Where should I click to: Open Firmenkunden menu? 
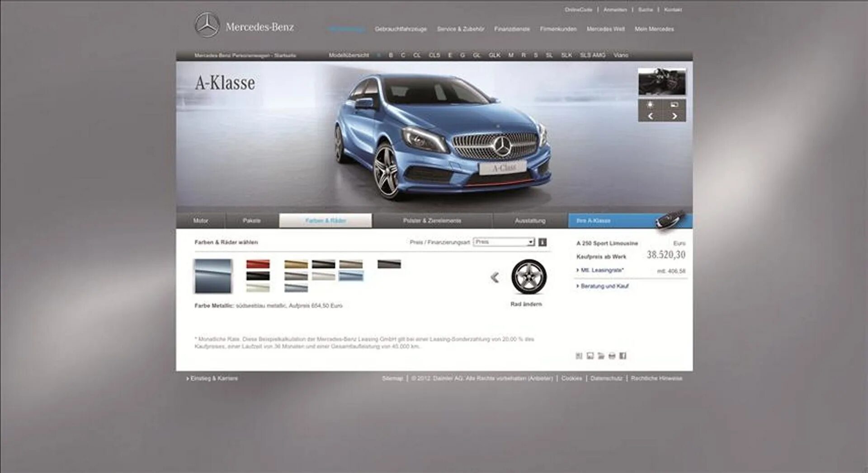click(x=558, y=29)
